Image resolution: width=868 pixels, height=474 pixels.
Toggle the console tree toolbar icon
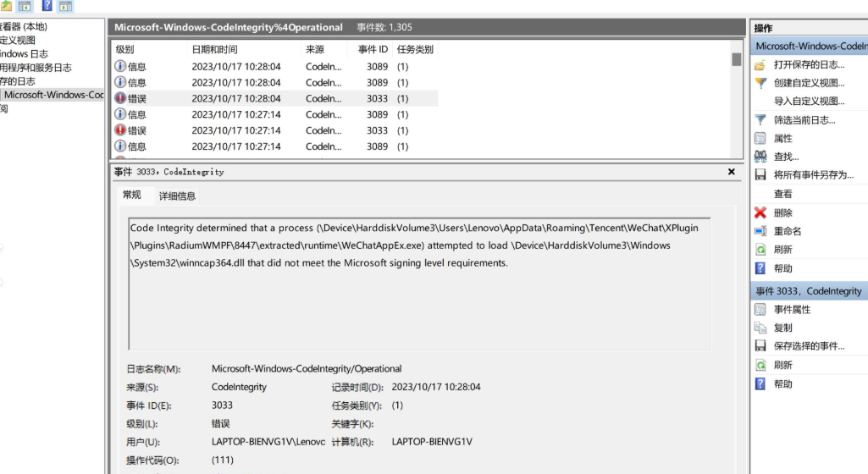(25, 6)
